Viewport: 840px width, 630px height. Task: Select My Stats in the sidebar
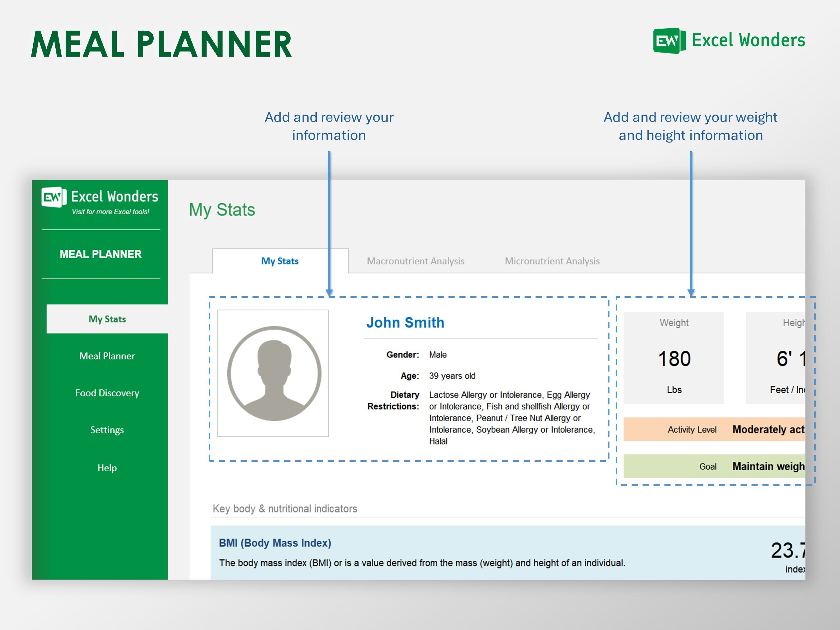[x=107, y=319]
